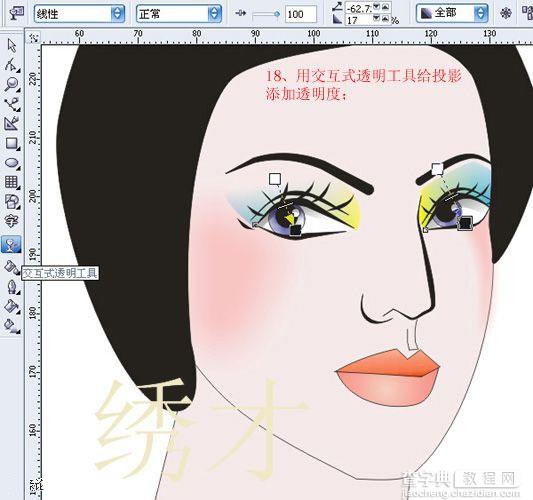Click the ruler origin corner icon
This screenshot has height=500, width=533.
(34, 37)
